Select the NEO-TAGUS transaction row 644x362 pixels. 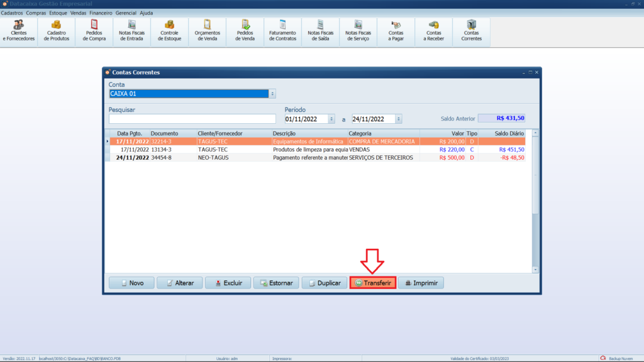pos(252,158)
